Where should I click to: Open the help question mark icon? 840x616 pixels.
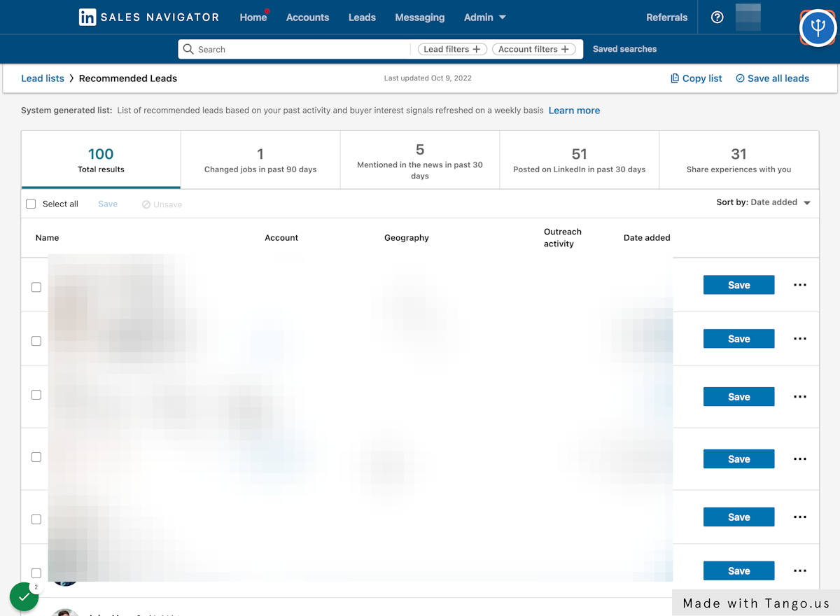[x=717, y=17]
